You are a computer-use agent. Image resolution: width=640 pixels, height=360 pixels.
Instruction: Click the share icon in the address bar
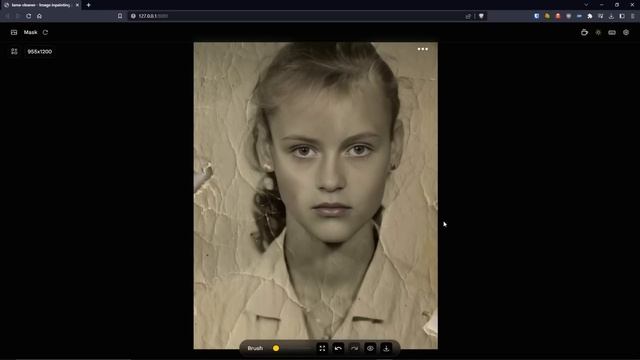point(468,16)
